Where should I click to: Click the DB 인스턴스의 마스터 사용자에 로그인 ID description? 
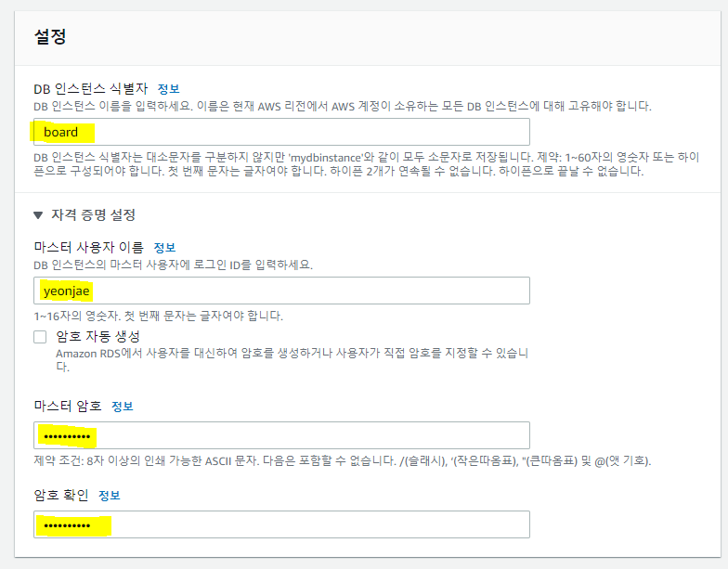173,265
